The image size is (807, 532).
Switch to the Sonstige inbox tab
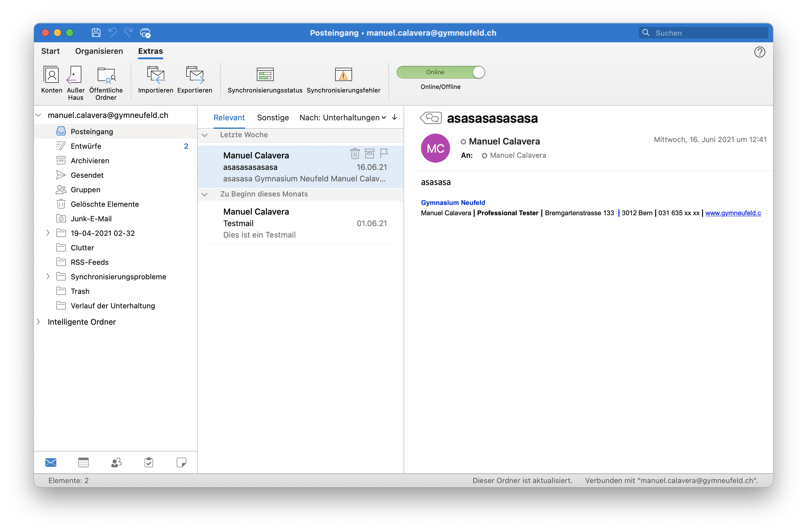[273, 117]
